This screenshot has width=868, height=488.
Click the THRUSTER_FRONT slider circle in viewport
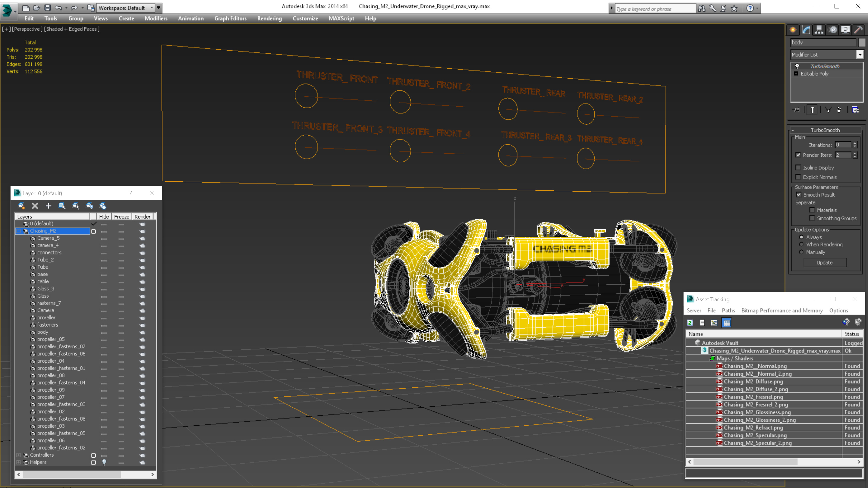point(306,96)
